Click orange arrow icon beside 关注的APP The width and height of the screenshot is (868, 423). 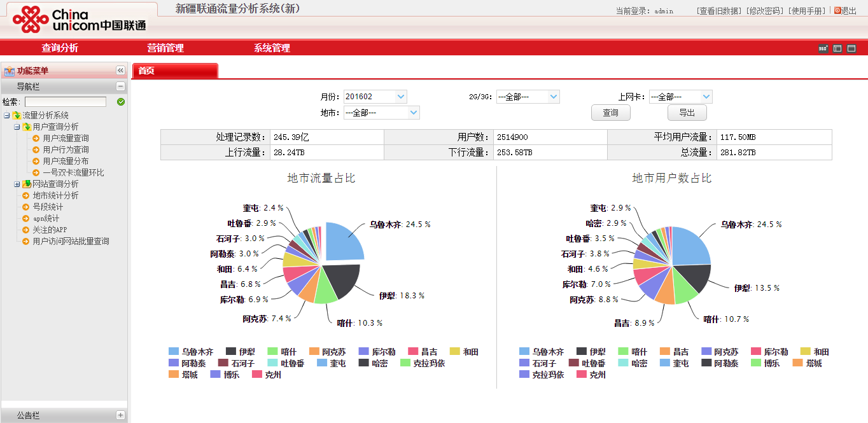[x=26, y=230]
